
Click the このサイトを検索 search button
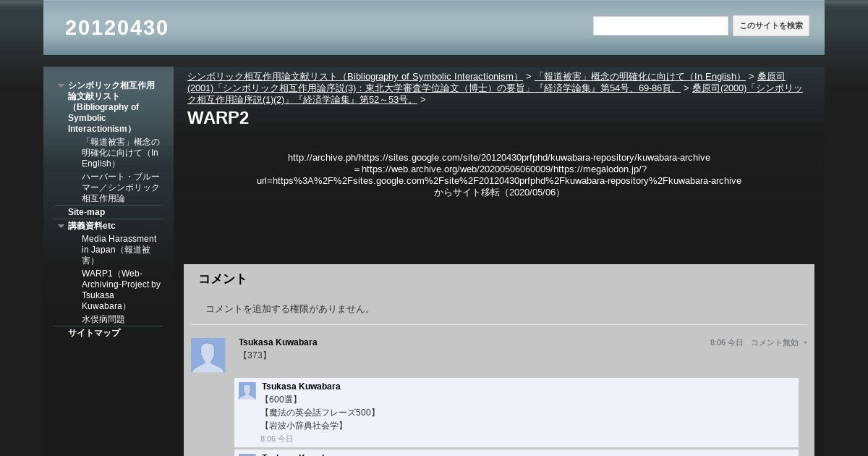click(771, 26)
